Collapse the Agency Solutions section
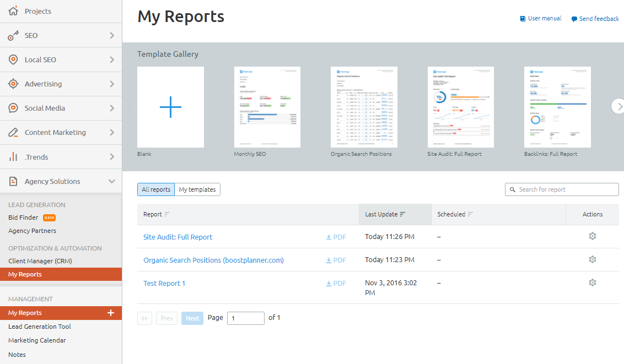The image size is (624, 364). pos(112,181)
